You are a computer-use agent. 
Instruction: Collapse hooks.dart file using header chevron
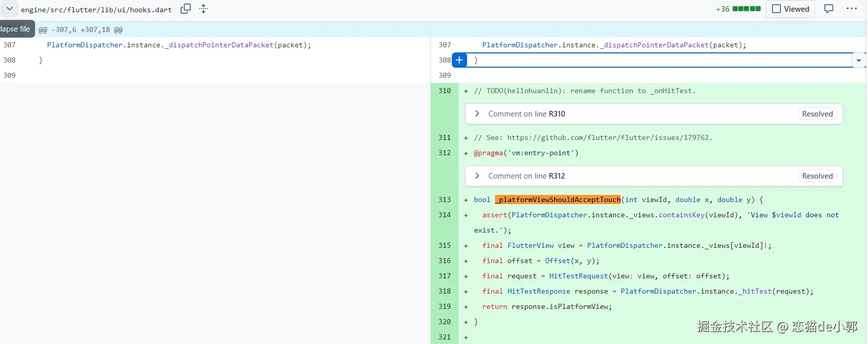pyautogui.click(x=10, y=9)
